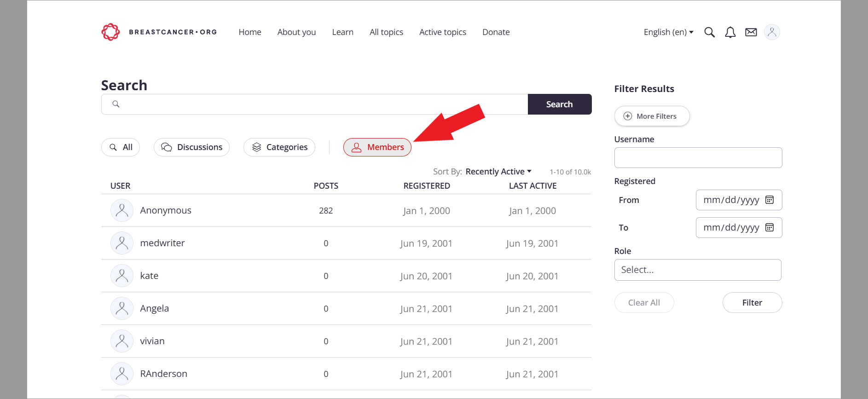Click the dark Search button
The image size is (868, 399).
[560, 104]
